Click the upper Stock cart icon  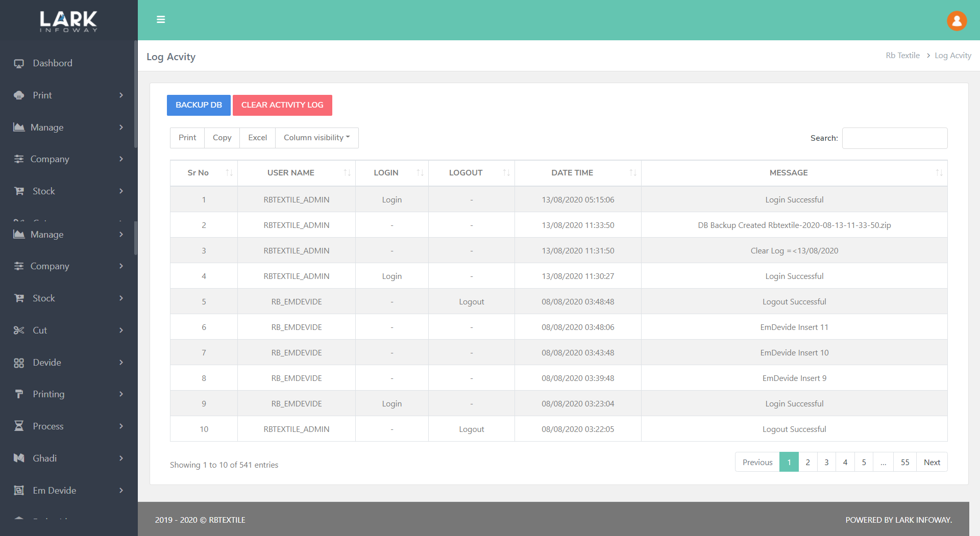(19, 191)
